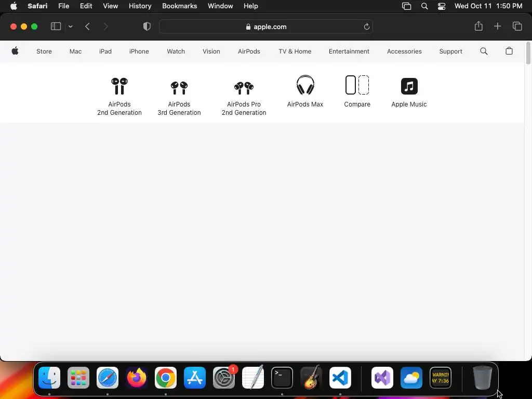The width and height of the screenshot is (532, 399).
Task: Expand the sidebar tab group dropdown arrow
Action: [71, 26]
